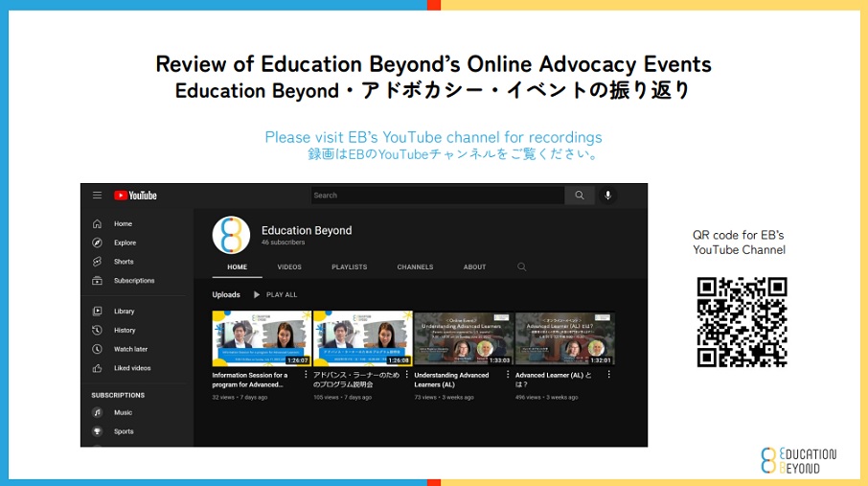Viewport: 868px width, 486px height.
Task: Click the slide title 'Review of Education Beyond's Online Advocacy Events'
Action: click(433, 63)
